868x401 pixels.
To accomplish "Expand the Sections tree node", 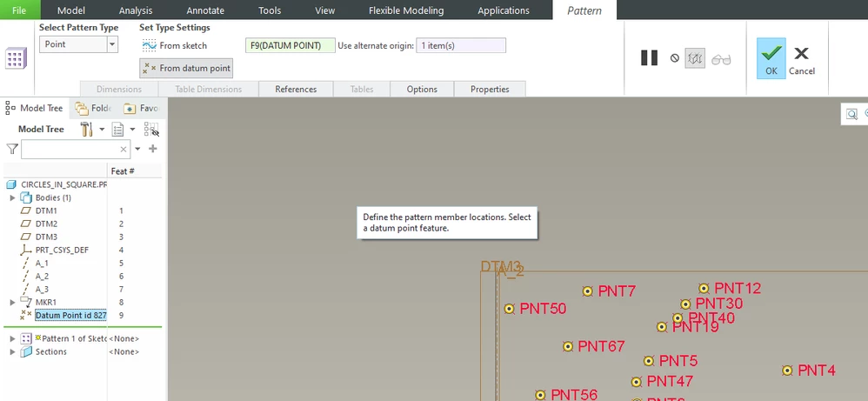I will click(x=13, y=351).
